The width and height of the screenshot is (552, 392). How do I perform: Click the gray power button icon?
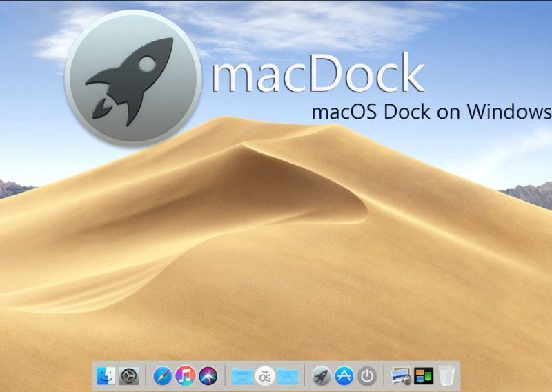(367, 376)
